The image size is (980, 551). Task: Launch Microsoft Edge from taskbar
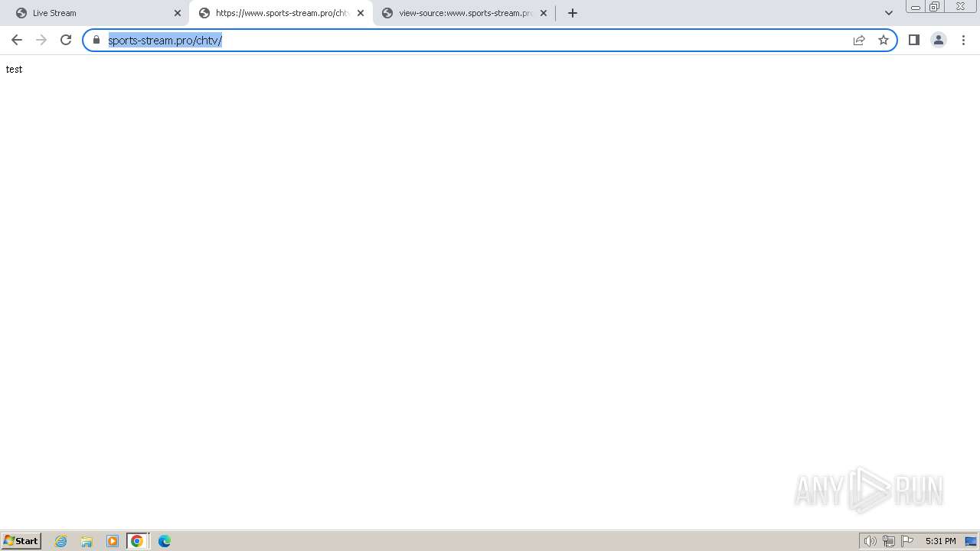point(165,541)
